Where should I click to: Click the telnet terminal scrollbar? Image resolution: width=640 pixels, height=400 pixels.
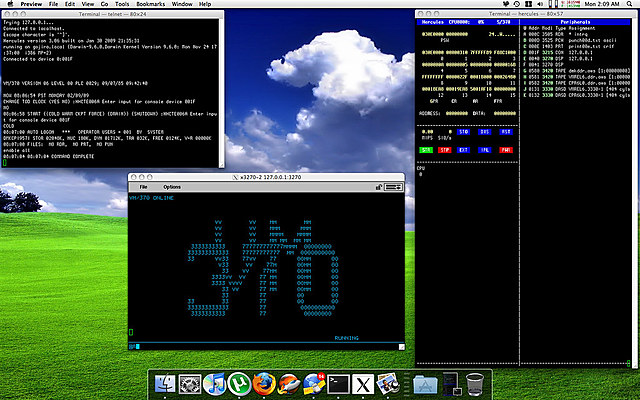[222, 92]
